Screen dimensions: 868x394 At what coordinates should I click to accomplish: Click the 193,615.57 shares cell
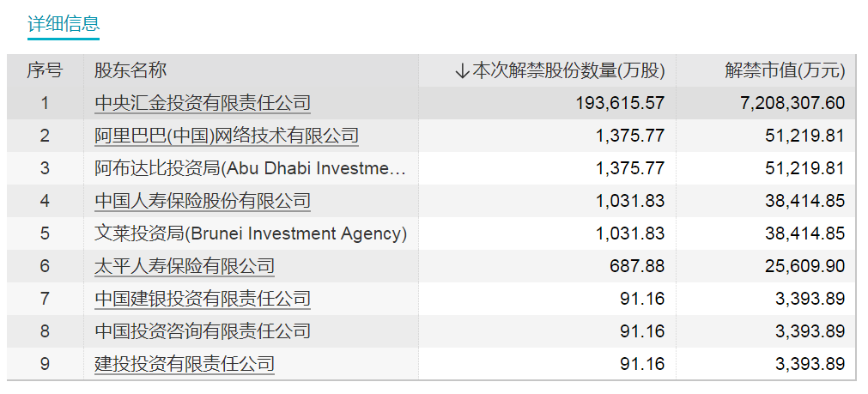coord(618,103)
